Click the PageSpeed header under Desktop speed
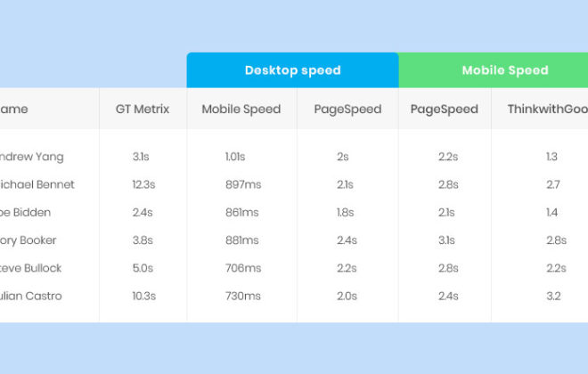Screen dimensions: 588x374 (x=347, y=110)
